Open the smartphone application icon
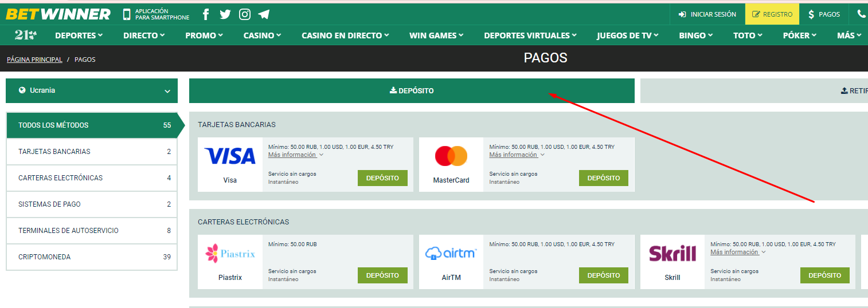 (x=127, y=14)
